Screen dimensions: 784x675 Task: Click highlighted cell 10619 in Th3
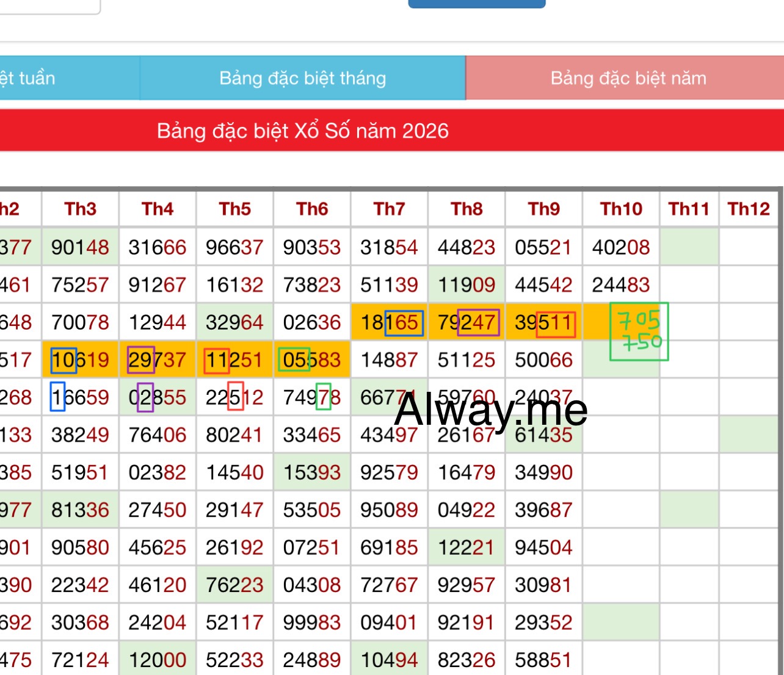[x=81, y=360]
